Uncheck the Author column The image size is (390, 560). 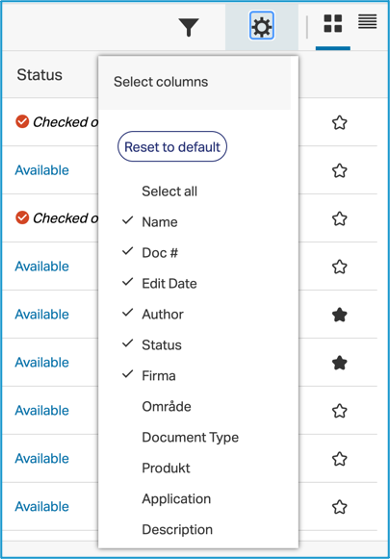tap(153, 314)
